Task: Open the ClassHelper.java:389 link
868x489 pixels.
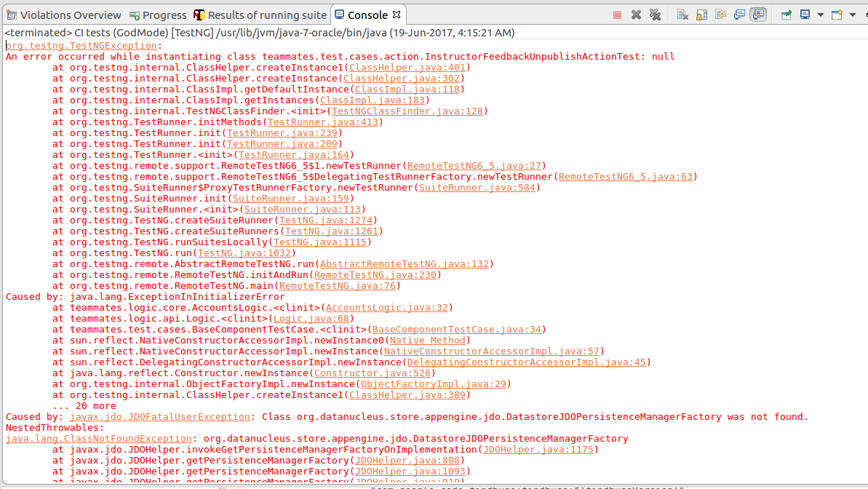Action: point(407,395)
